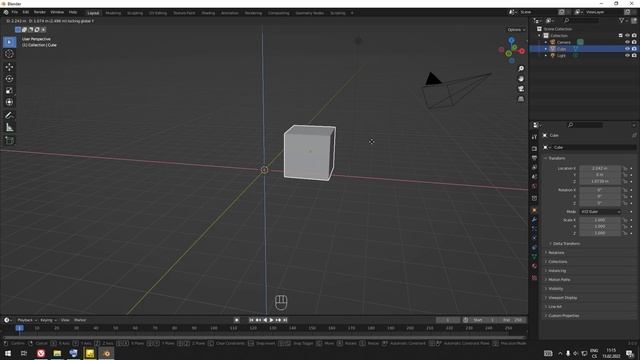Open the Object Data properties tab

coord(534,257)
